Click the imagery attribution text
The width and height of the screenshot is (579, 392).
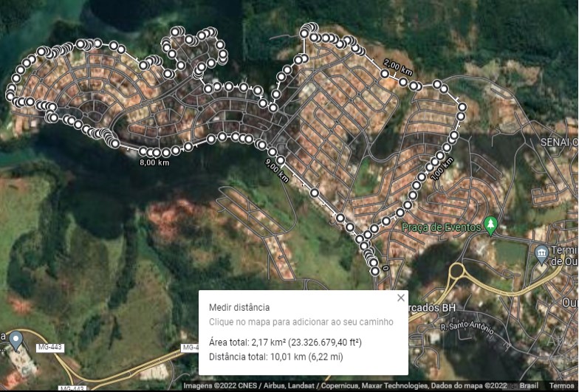346,385
